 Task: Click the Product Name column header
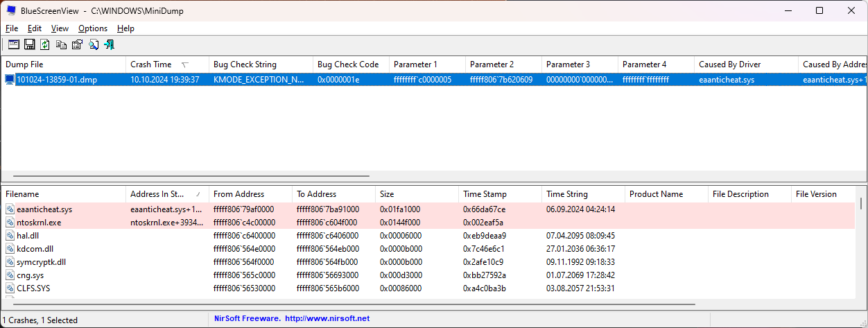click(667, 194)
